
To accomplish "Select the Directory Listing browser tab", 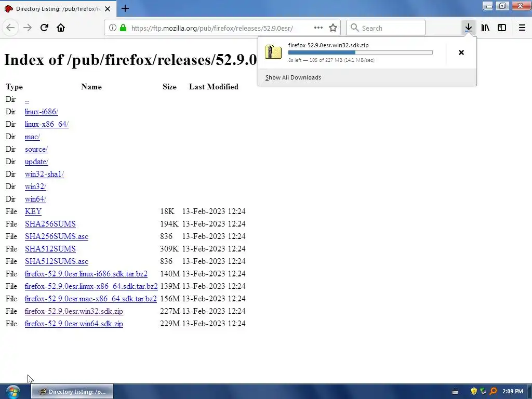I will click(58, 9).
